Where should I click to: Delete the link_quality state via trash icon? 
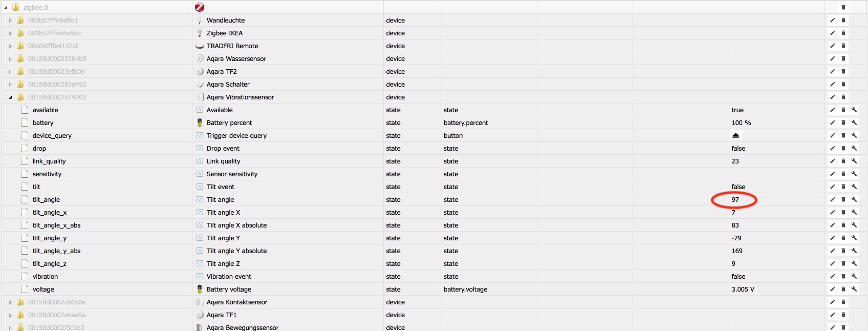pyautogui.click(x=843, y=161)
